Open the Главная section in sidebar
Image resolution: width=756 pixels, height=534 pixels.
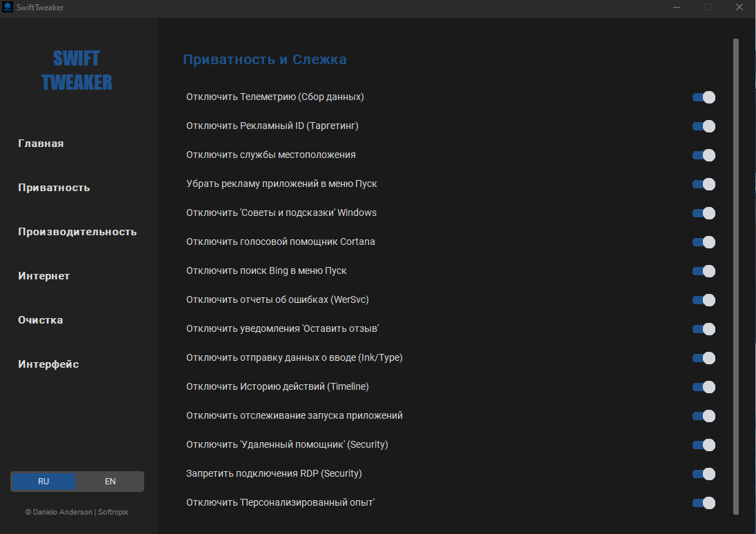pos(41,144)
